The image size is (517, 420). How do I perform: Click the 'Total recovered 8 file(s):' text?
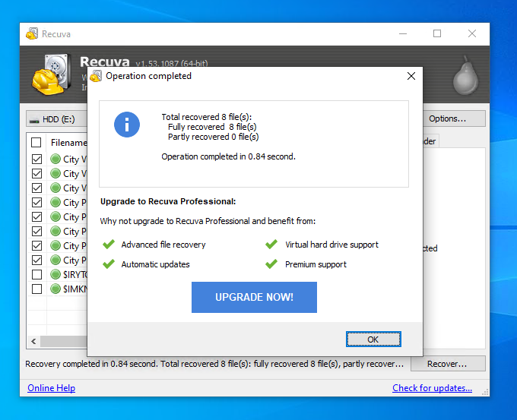206,117
